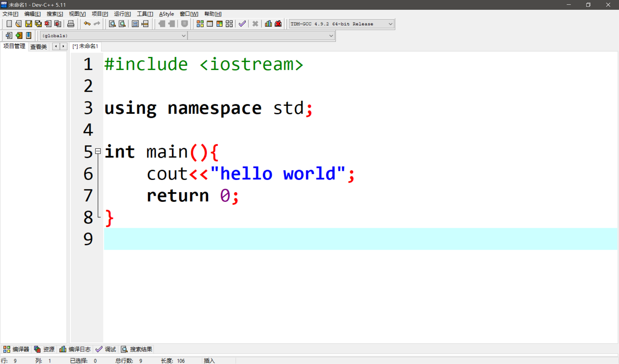Click the int main(){ declaration line
Viewport: 619px width, 364px height.
pos(162,152)
